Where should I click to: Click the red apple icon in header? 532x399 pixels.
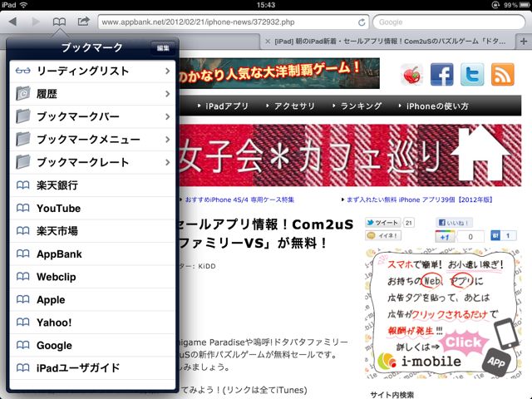point(412,74)
